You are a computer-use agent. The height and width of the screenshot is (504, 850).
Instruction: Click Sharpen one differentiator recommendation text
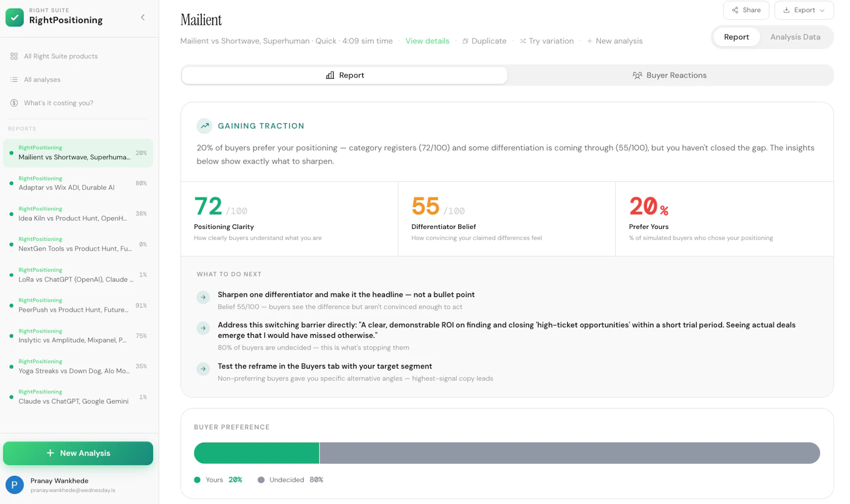[x=346, y=295]
